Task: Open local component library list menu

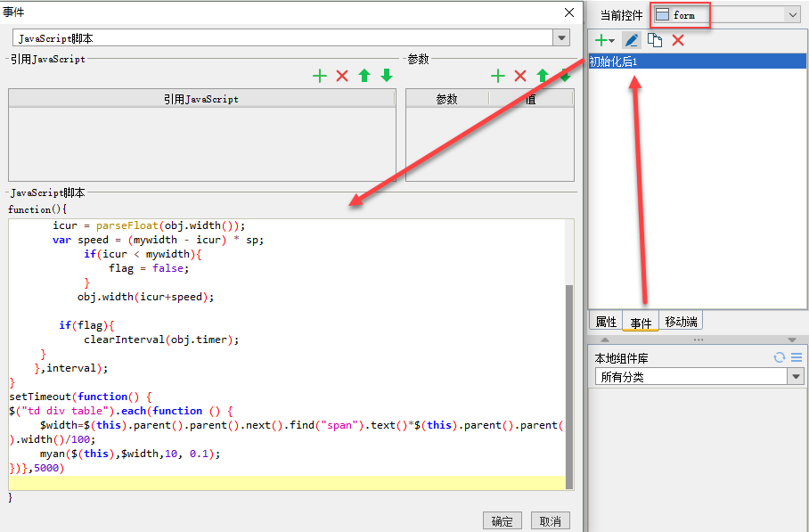Action: [797, 357]
